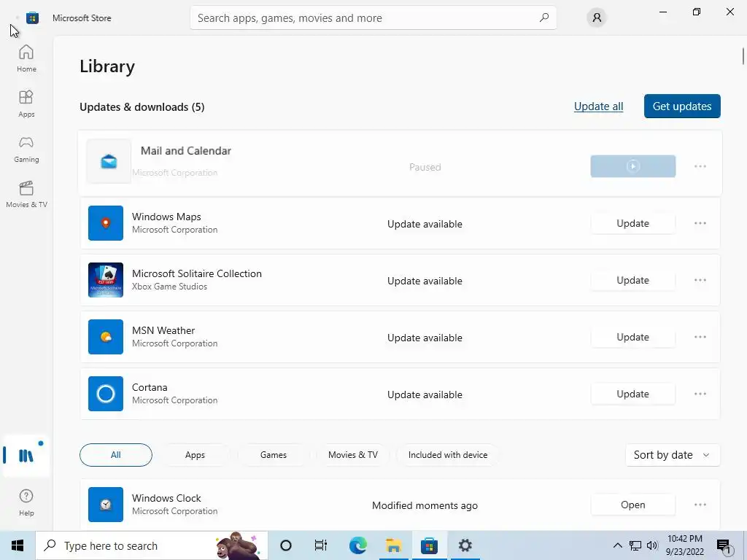Click the MSN Weather app icon
The height and width of the screenshot is (560, 747).
(106, 337)
